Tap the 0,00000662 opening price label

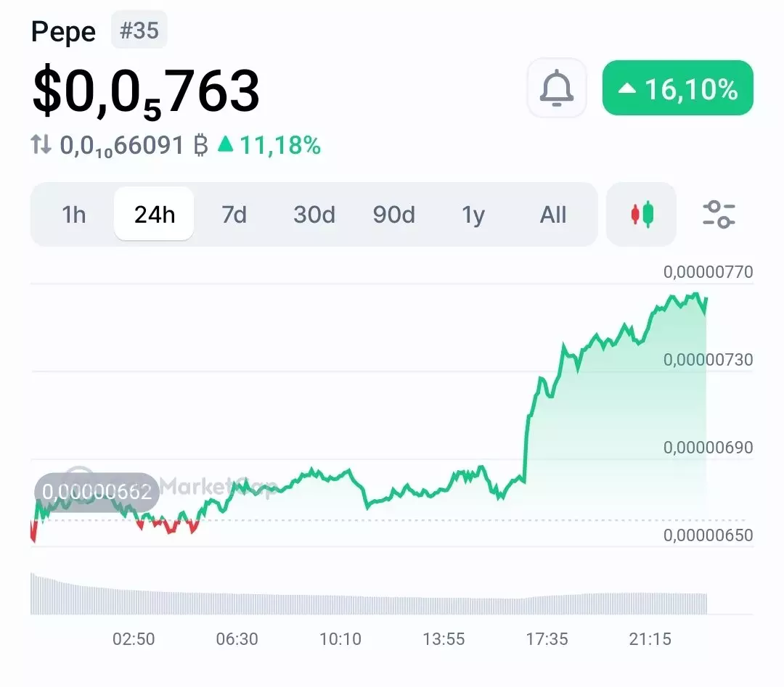point(97,492)
